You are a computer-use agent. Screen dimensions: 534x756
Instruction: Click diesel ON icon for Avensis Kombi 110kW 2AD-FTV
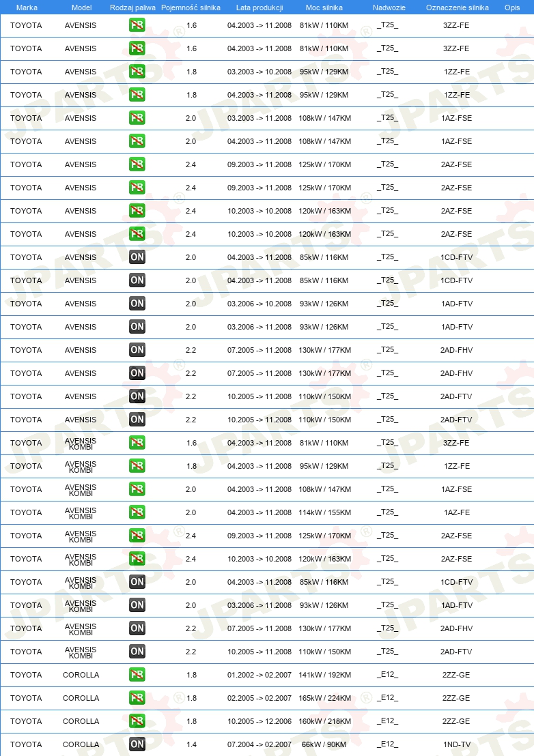[x=137, y=652]
